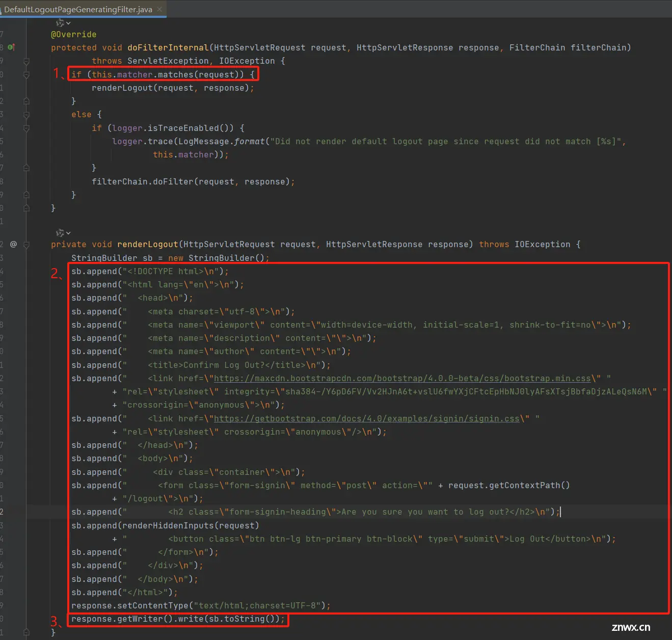Place caret at end of h2 heading line
672x640 pixels.
(x=560, y=512)
